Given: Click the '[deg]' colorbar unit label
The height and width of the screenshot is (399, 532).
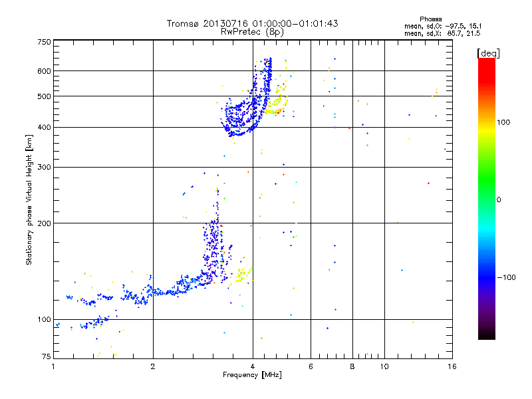Looking at the screenshot, I should [488, 53].
